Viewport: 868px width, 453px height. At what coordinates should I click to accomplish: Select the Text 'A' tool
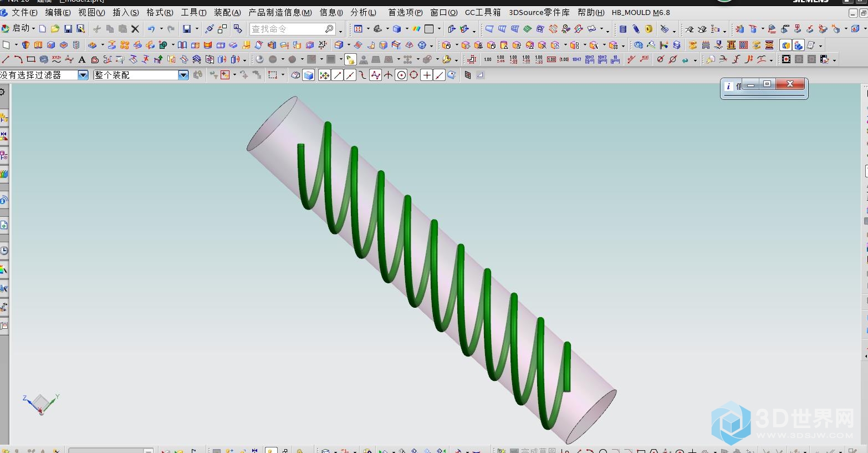tap(81, 59)
